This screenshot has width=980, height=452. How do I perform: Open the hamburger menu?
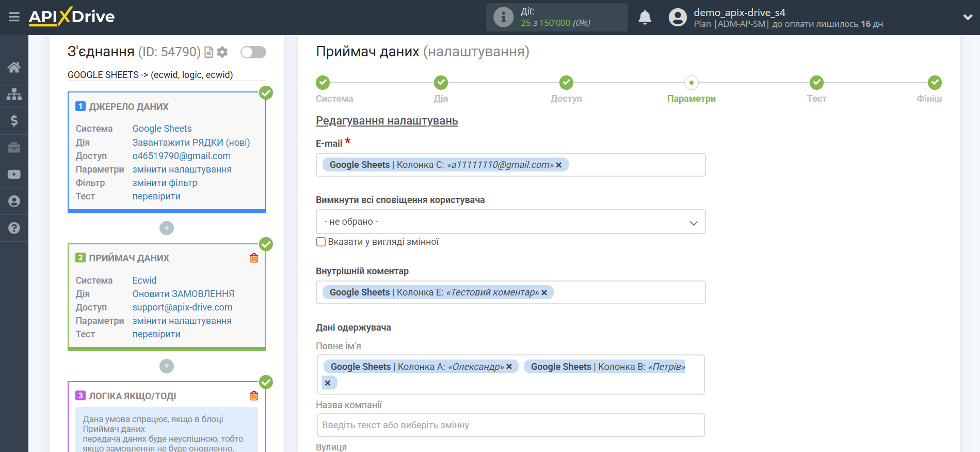14,17
